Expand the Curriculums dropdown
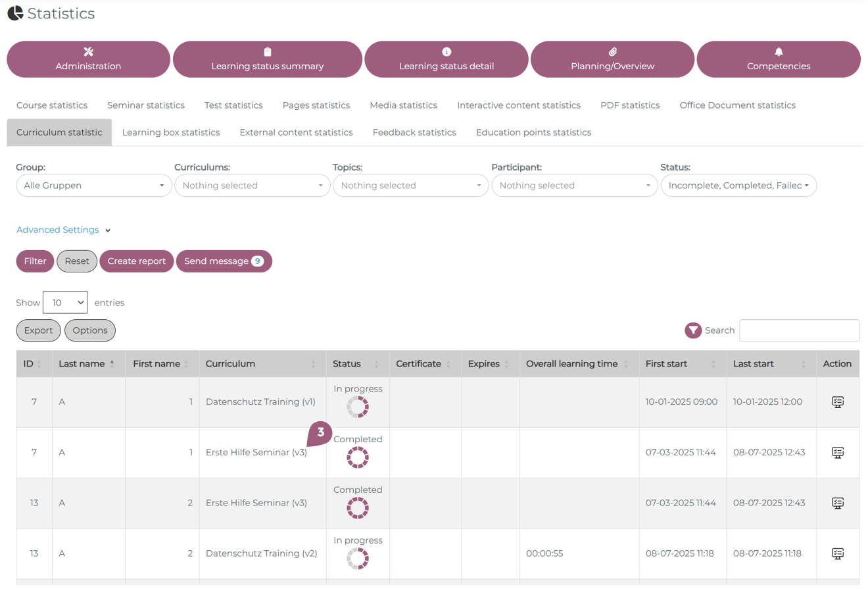The image size is (868, 589). point(252,186)
